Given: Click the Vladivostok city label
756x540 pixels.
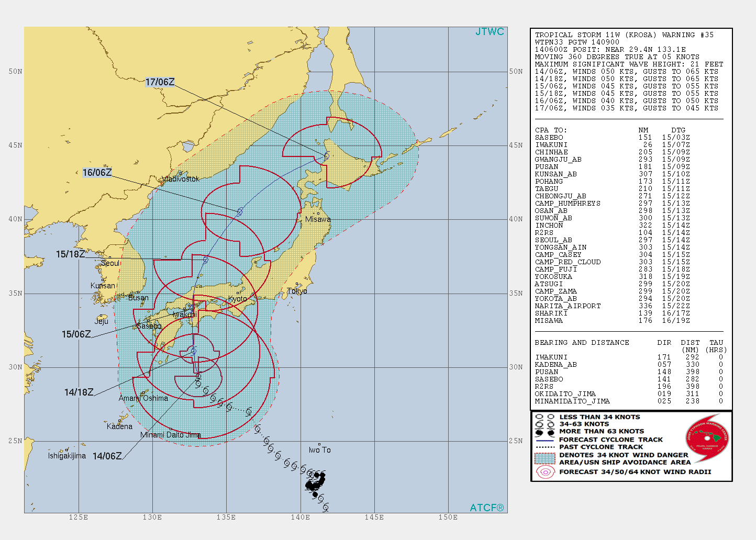Looking at the screenshot, I should click(x=181, y=179).
